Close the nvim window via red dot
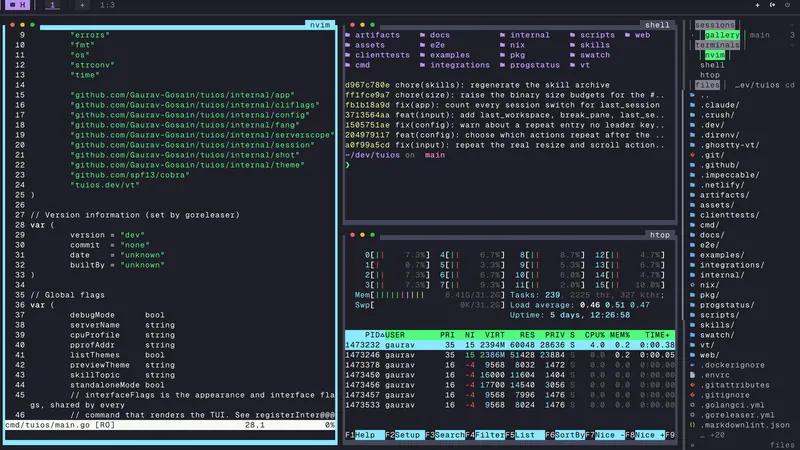This screenshot has height=450, width=800. [x=12, y=25]
